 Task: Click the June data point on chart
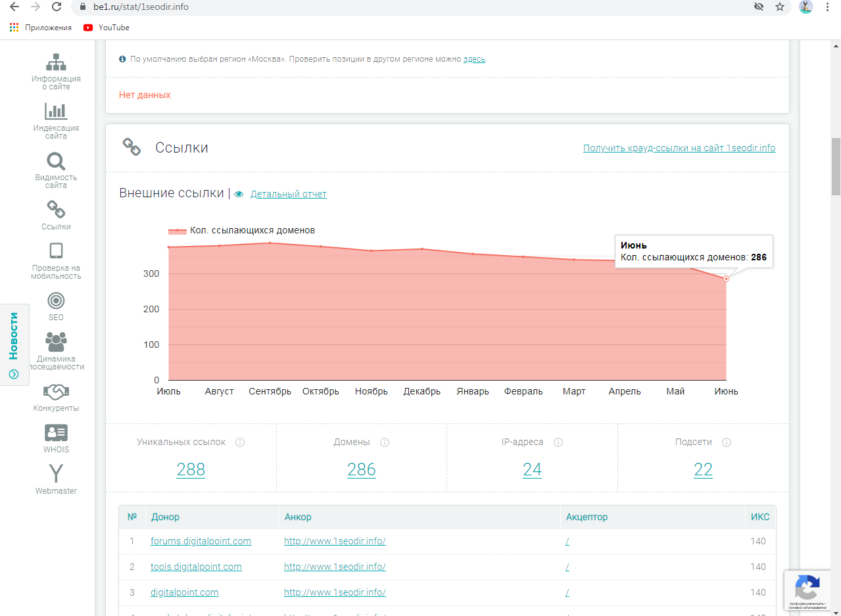coord(727,279)
